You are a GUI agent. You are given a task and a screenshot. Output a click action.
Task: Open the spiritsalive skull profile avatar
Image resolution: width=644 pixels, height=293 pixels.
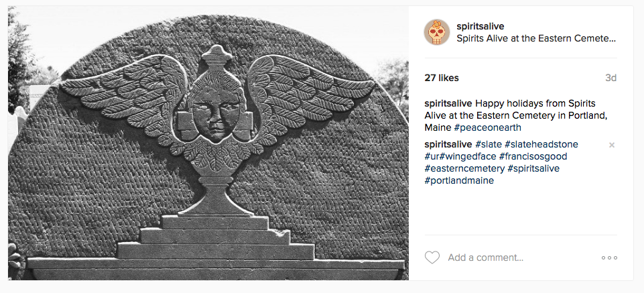tap(436, 32)
